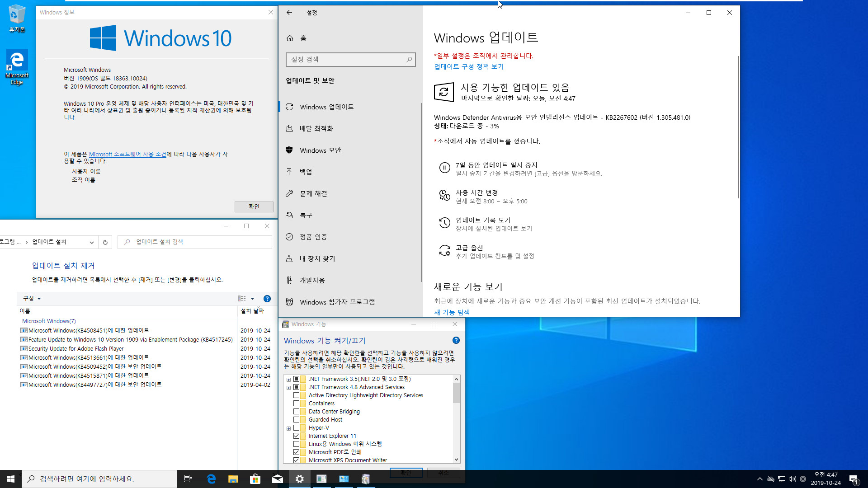Open Microsoft Edge desktop shortcut
868x488 pixels.
[x=17, y=67]
